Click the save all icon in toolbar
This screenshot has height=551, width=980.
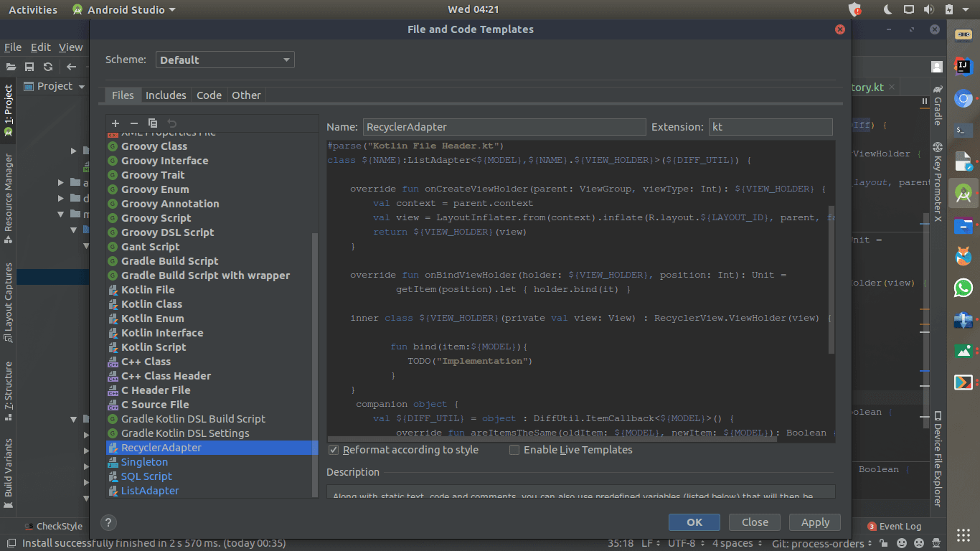29,67
